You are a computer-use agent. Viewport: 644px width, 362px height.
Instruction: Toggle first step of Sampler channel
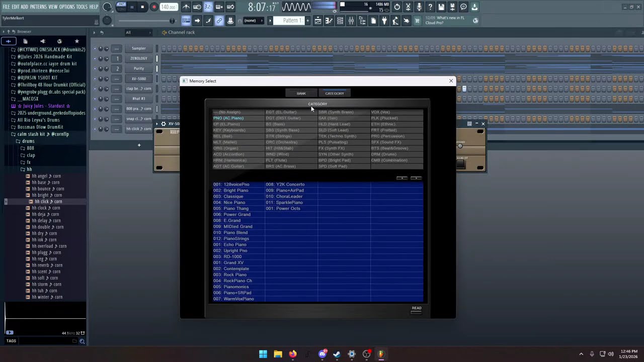[x=164, y=48]
